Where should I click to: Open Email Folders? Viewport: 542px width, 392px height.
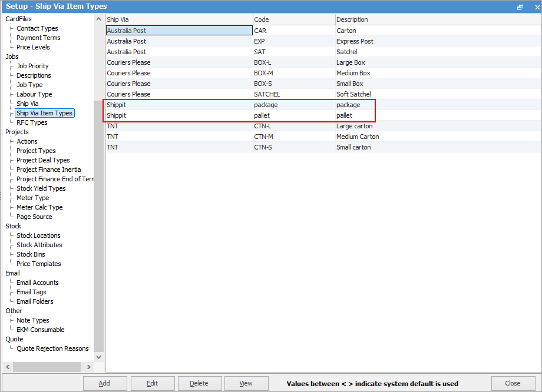coord(35,301)
